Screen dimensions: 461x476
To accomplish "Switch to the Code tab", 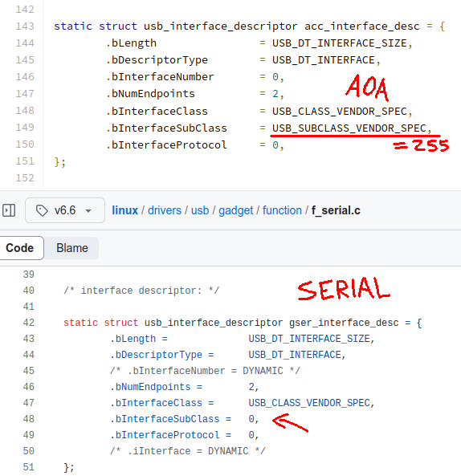I will pyautogui.click(x=20, y=248).
